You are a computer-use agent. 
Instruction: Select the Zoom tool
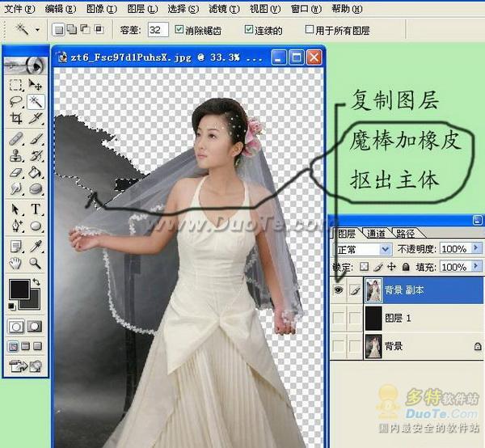point(36,264)
